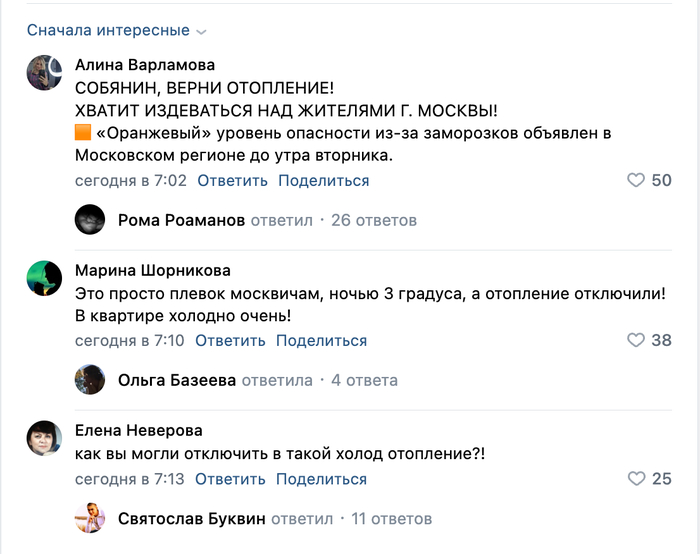700x554 pixels.
Task: Reply to Алина Варламова's comment via Ответить
Action: (x=232, y=181)
